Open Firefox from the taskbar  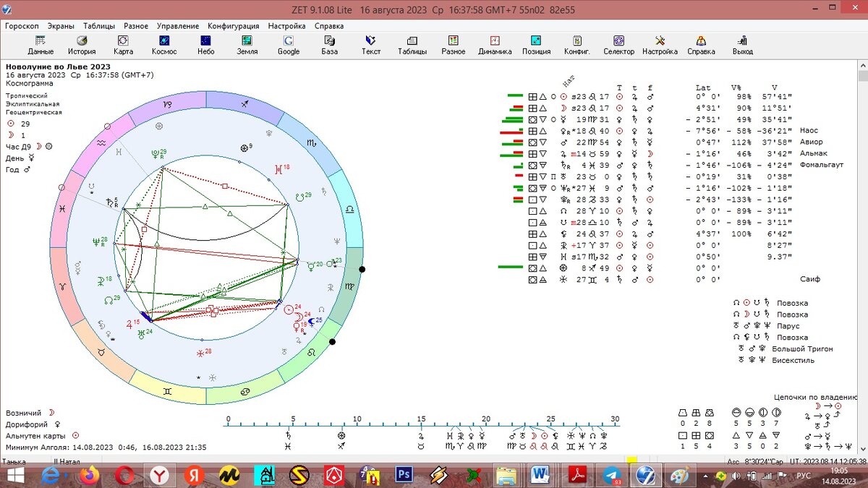(89, 476)
